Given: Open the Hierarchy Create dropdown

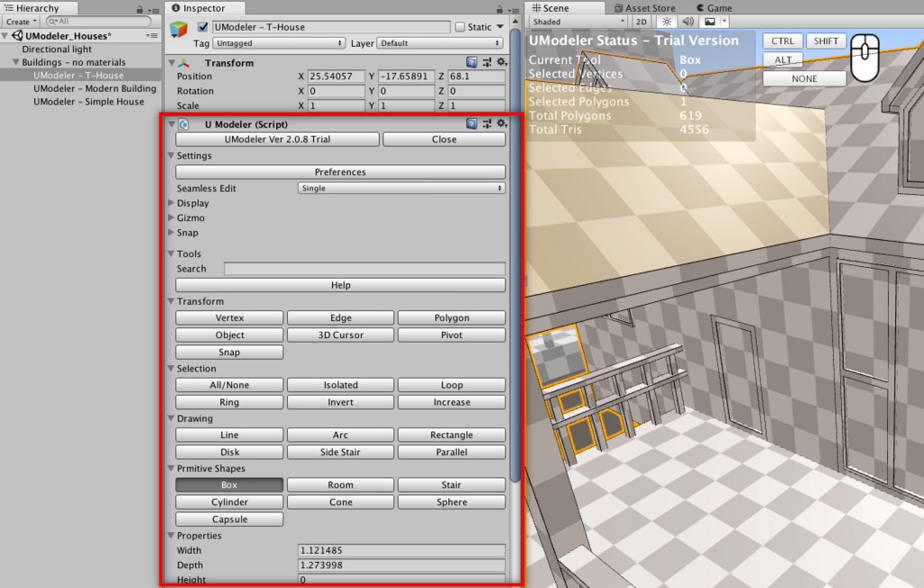Looking at the screenshot, I should (22, 22).
